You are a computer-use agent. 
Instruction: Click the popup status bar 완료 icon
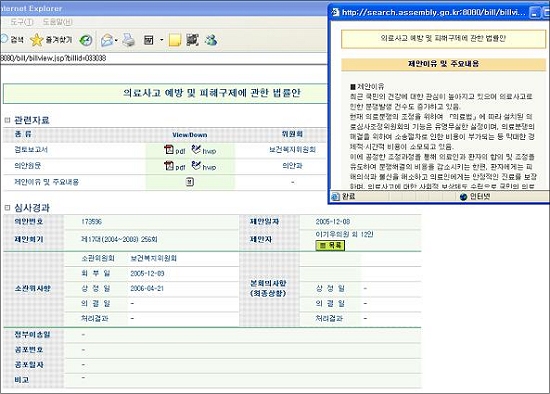(x=335, y=196)
